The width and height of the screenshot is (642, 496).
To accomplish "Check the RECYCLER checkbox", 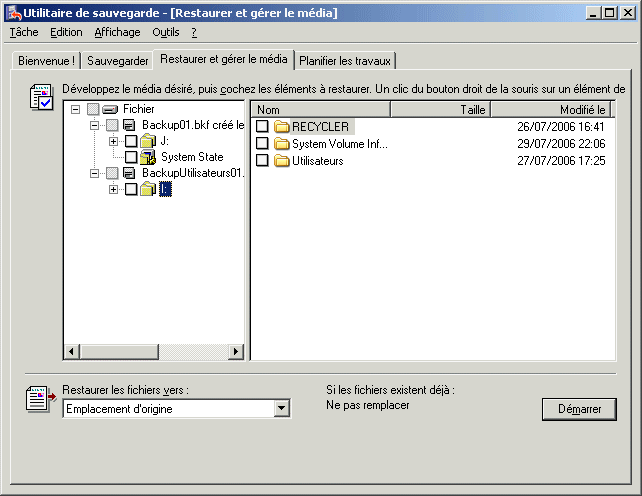I will point(262,127).
